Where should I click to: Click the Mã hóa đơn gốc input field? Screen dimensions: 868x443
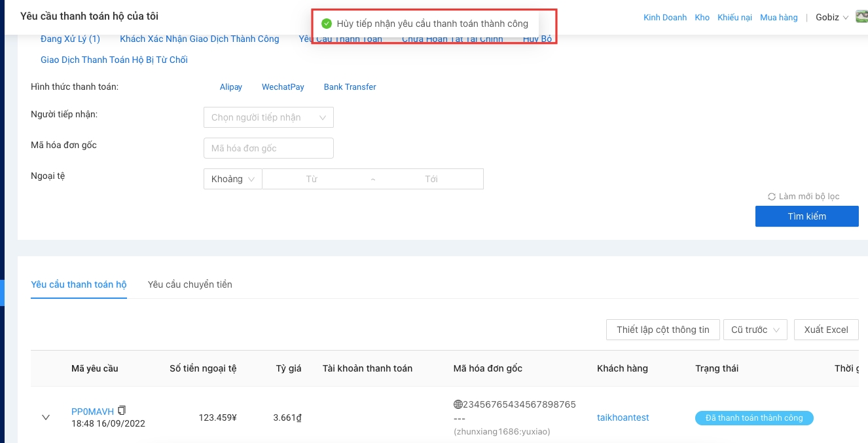coord(268,148)
